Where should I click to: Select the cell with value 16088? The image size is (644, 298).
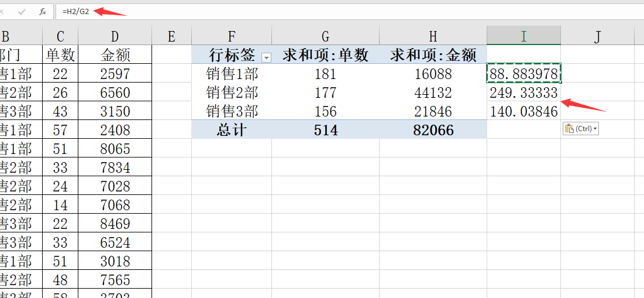[433, 74]
